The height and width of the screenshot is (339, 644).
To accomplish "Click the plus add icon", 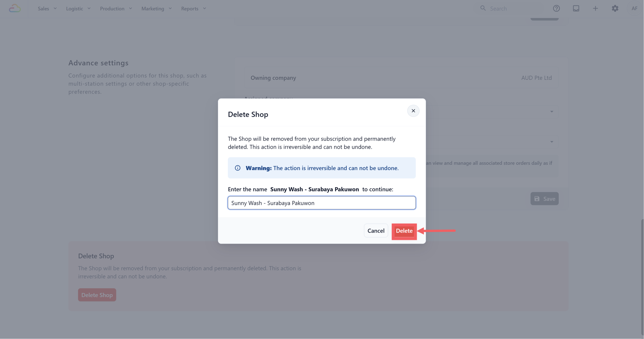I will (x=596, y=9).
